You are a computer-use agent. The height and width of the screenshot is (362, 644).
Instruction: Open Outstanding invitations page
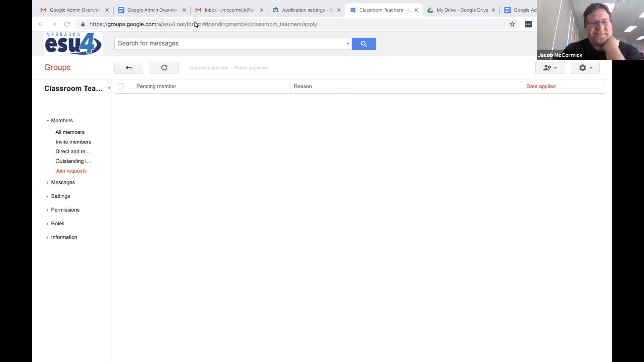click(73, 161)
